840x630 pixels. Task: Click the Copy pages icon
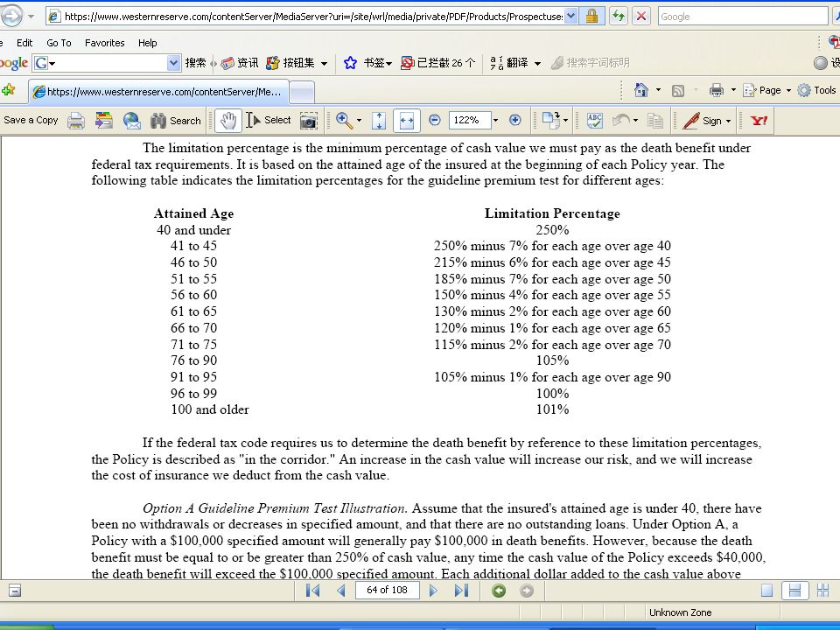pyautogui.click(x=655, y=121)
